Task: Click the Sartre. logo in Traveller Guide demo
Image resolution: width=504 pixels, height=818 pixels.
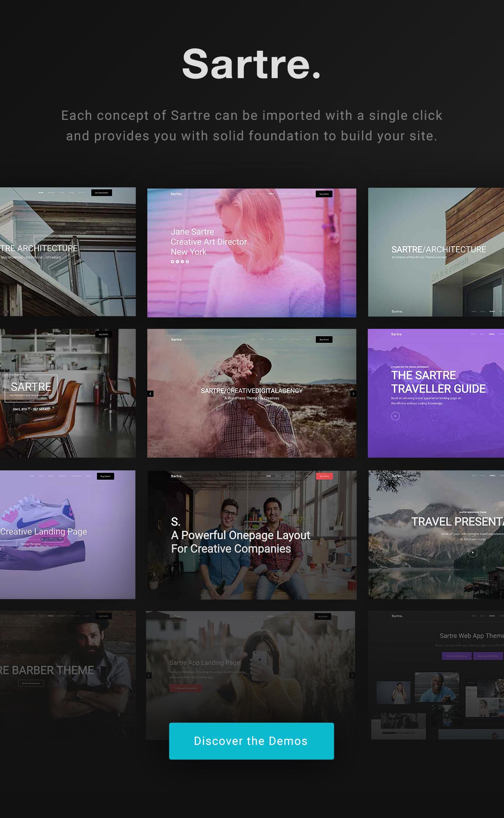Action: [x=397, y=334]
